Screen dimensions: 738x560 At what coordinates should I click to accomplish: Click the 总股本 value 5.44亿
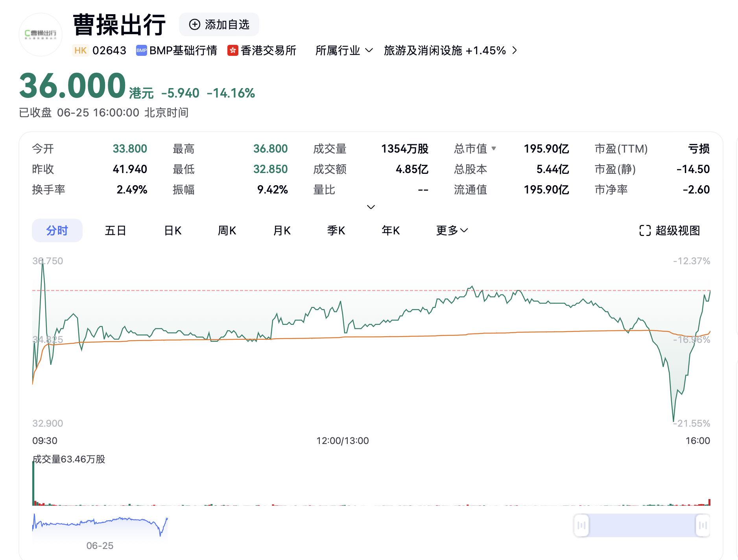pyautogui.click(x=553, y=169)
